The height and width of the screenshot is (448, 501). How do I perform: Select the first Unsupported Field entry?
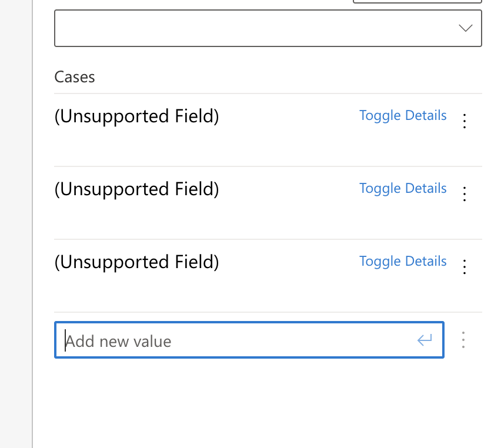coord(136,117)
